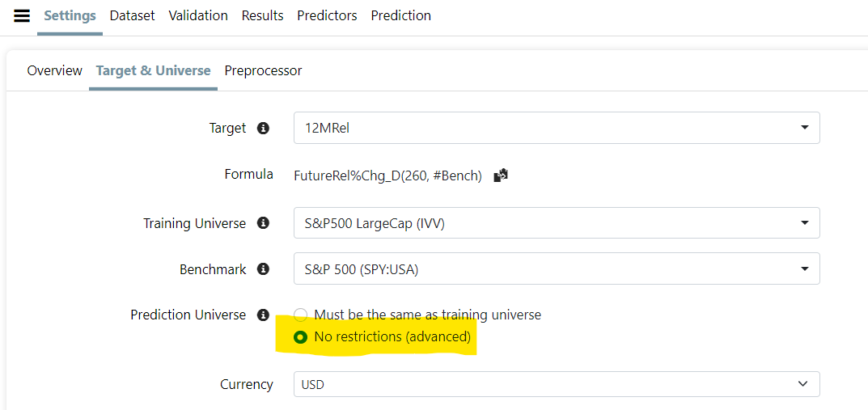Image resolution: width=868 pixels, height=410 pixels.
Task: Switch to the Dataset tab
Action: [132, 15]
